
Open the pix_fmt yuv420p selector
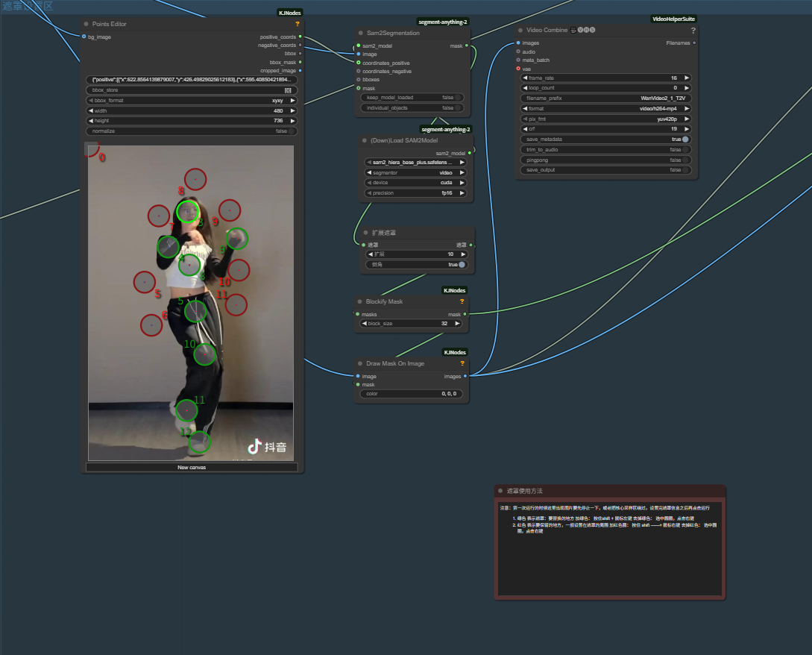pyautogui.click(x=606, y=119)
